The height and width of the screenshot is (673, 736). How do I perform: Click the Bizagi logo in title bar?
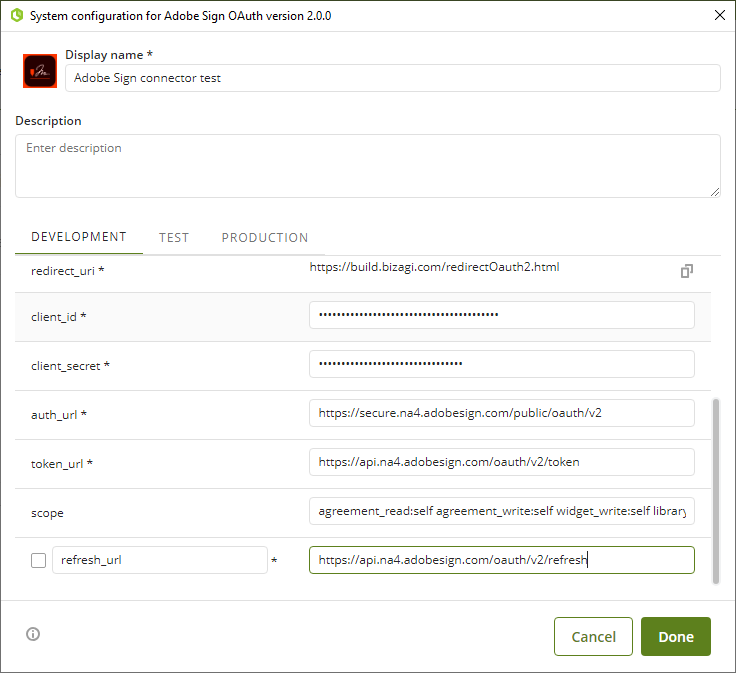[17, 15]
